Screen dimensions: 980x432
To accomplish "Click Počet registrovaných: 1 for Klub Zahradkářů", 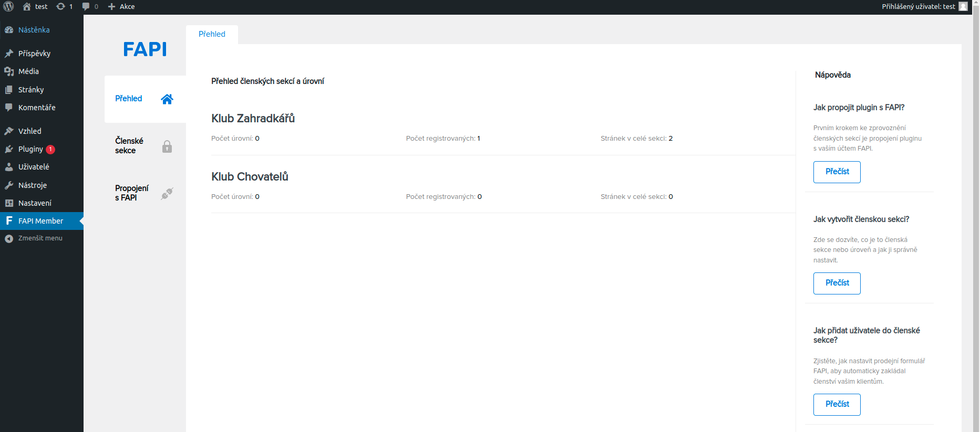I will click(x=443, y=139).
